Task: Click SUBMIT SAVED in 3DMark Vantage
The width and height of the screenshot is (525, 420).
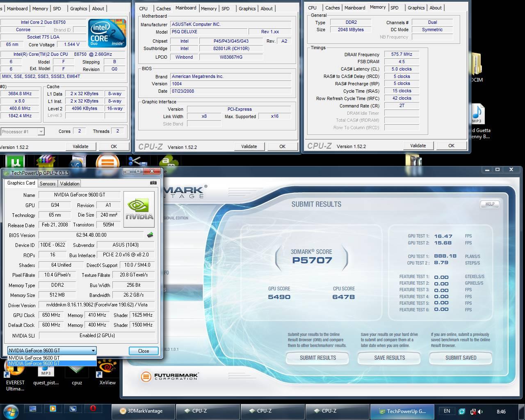Action: [x=461, y=358]
